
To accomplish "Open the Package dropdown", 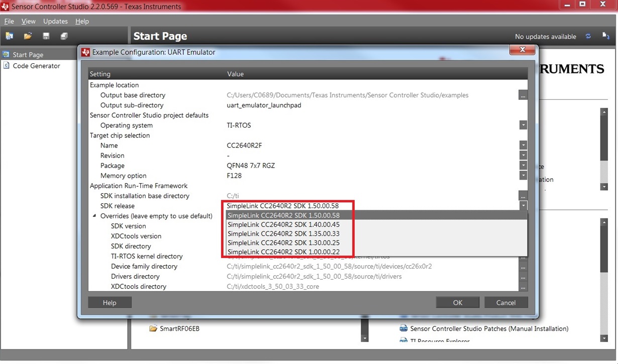I will [x=523, y=165].
